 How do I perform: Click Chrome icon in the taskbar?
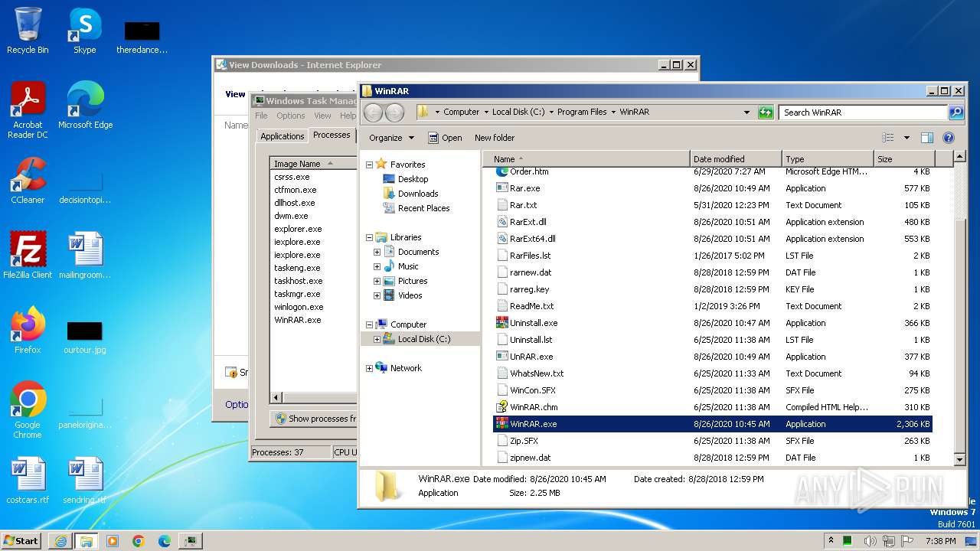click(x=139, y=541)
